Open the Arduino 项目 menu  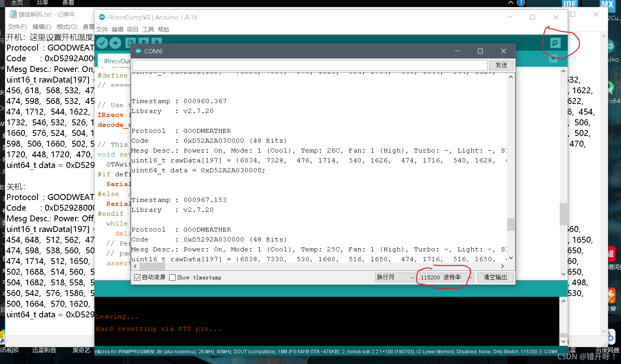[x=132, y=29]
